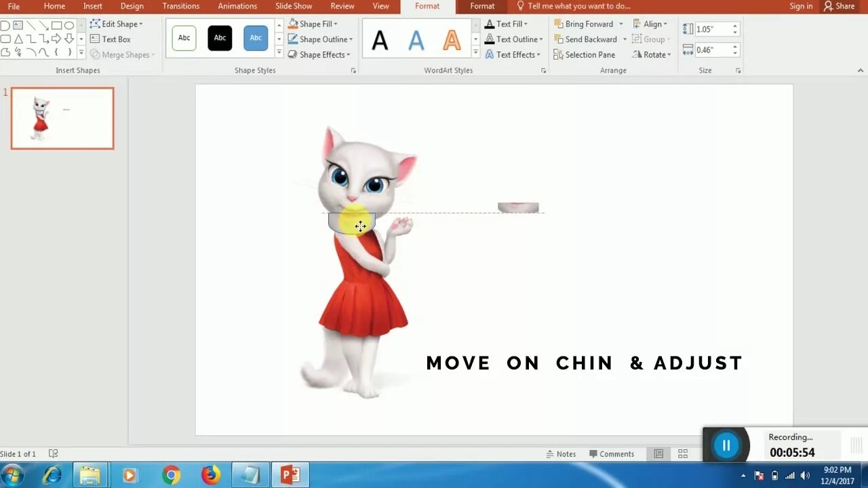
Task: Click the Bring Forward button
Action: click(x=583, y=24)
